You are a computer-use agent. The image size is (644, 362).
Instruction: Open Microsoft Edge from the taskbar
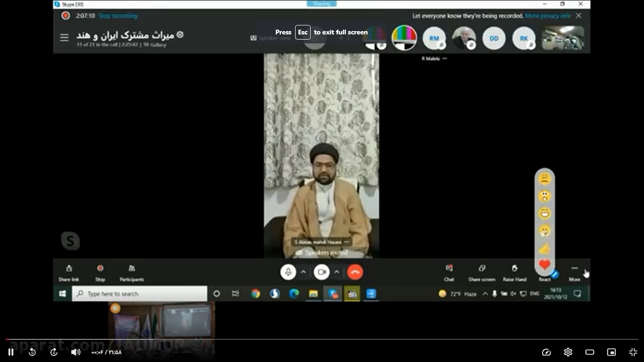[x=294, y=294]
